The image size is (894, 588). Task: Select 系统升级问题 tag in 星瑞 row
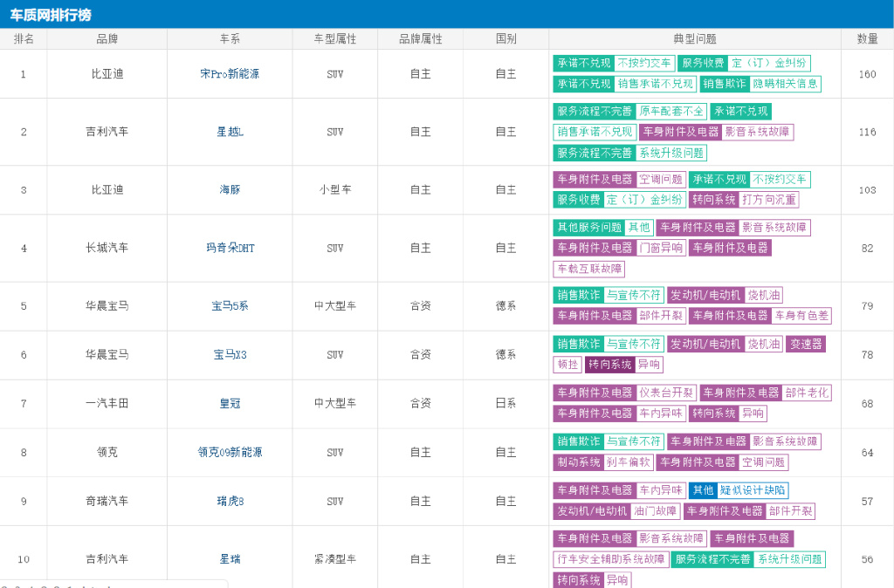click(x=789, y=559)
